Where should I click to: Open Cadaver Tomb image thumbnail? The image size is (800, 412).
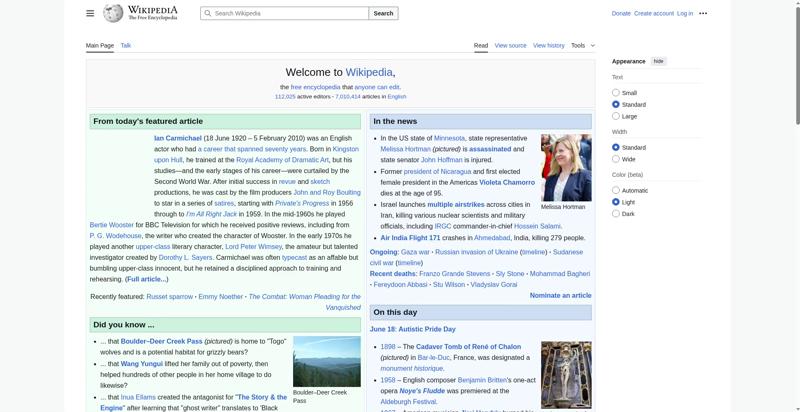(566, 375)
